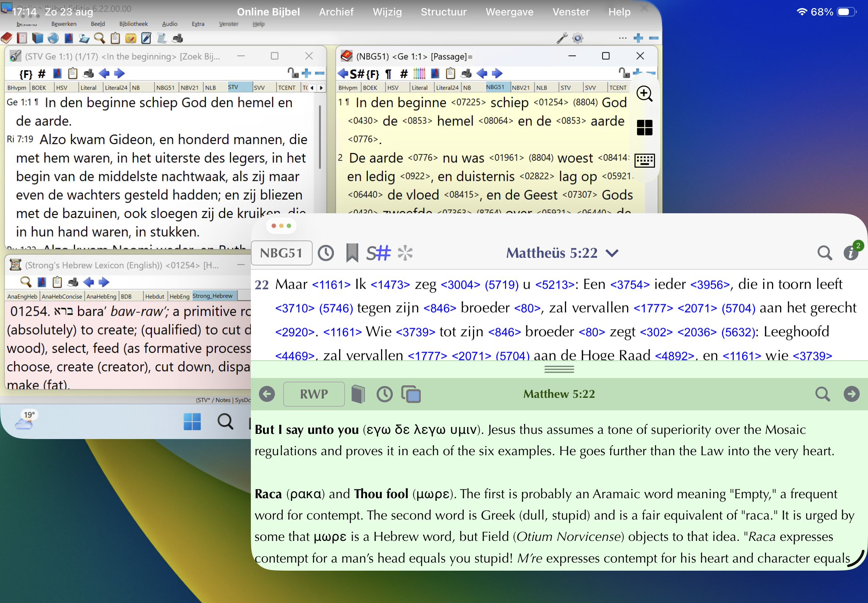Image resolution: width=868 pixels, height=603 pixels.
Task: Click the Strong's link <3956> after ieder
Action: (x=710, y=285)
